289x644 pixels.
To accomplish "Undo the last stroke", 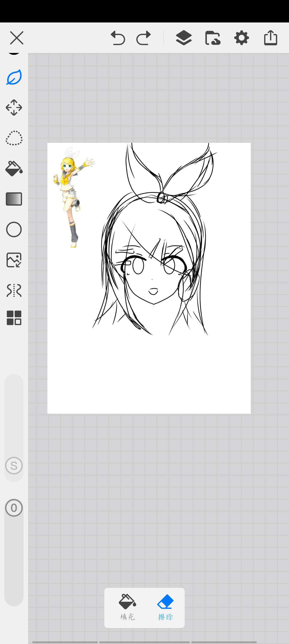I will click(118, 38).
